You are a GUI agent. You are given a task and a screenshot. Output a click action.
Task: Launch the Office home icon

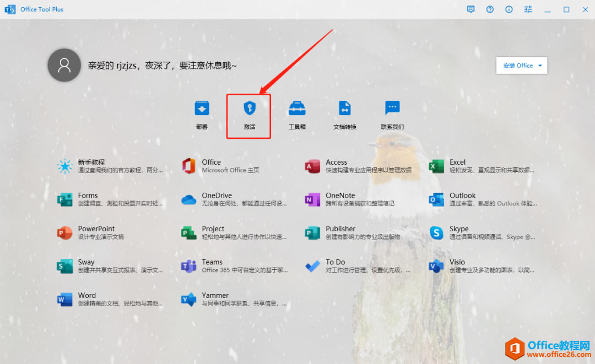[x=188, y=166]
